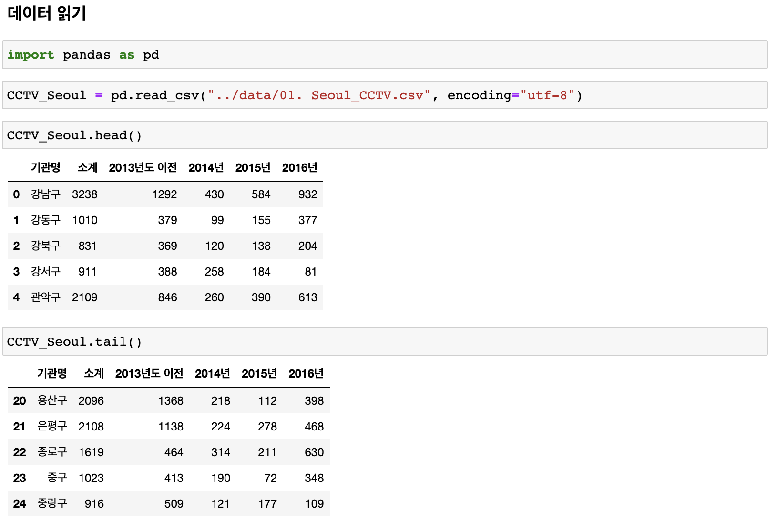
Task: Click the 데이터 읽기 heading
Action: point(47,13)
